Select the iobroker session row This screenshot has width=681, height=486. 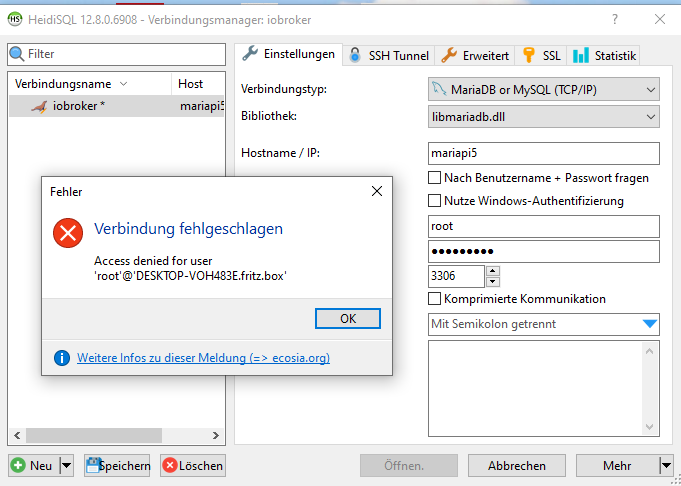[x=116, y=106]
